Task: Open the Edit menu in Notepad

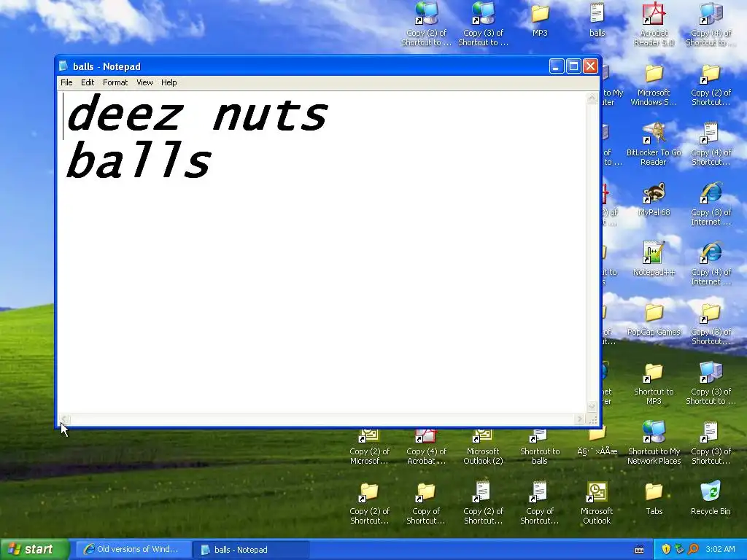Action: coord(88,82)
